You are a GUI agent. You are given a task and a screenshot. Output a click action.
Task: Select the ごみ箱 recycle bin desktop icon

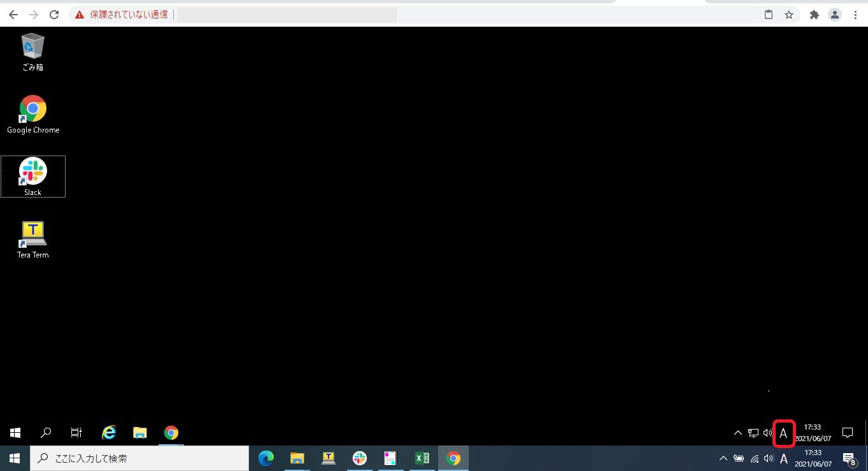pos(32,52)
